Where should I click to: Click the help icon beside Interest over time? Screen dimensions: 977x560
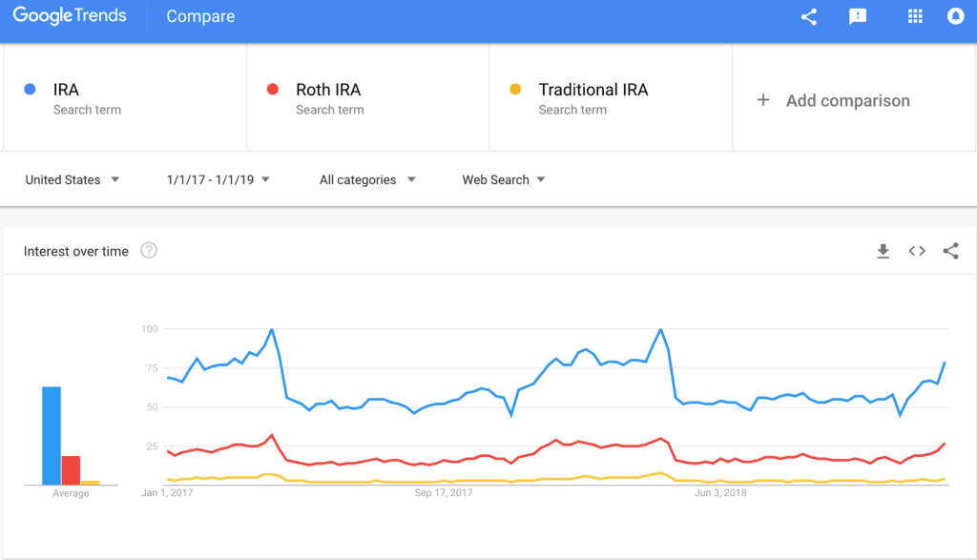(149, 250)
